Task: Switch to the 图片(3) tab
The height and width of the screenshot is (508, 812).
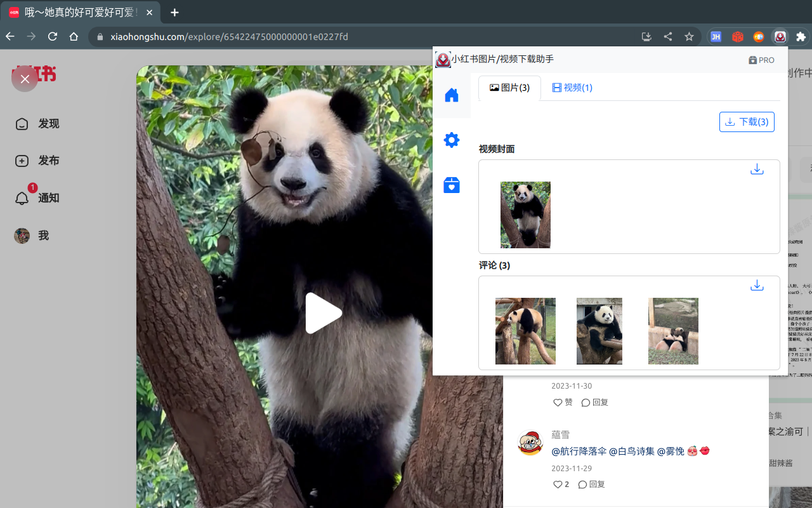Action: 509,88
